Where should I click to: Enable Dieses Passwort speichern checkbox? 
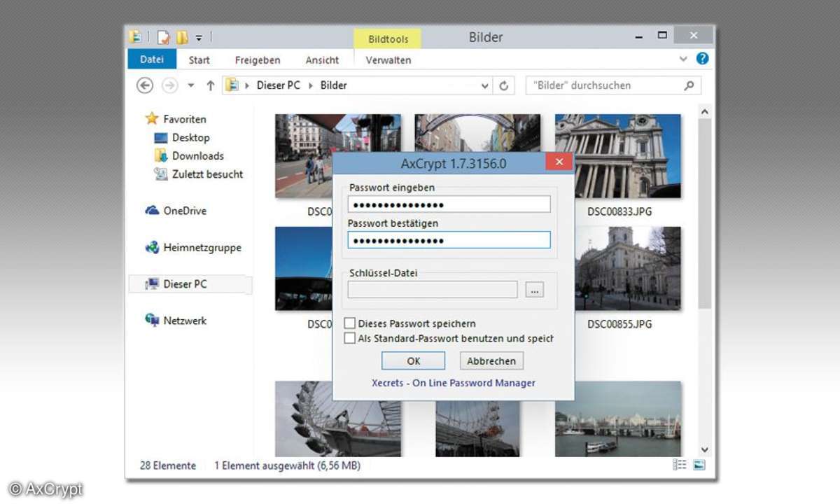coord(350,323)
